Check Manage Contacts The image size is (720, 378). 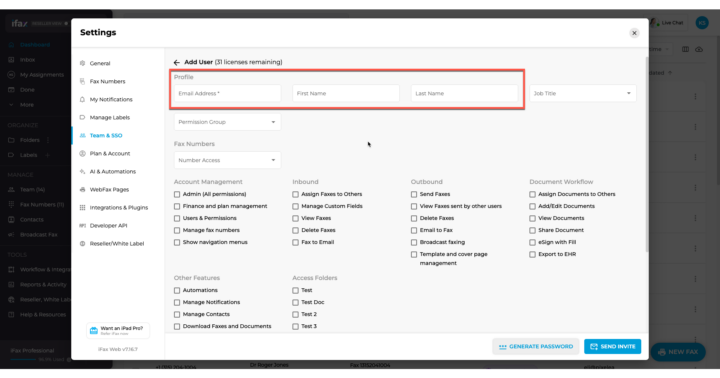[x=177, y=314]
